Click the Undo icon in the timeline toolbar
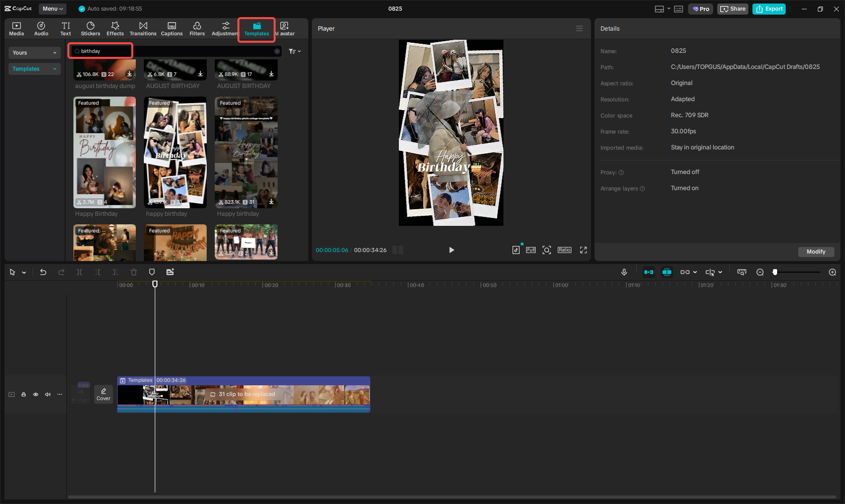The width and height of the screenshot is (845, 504). pos(43,272)
